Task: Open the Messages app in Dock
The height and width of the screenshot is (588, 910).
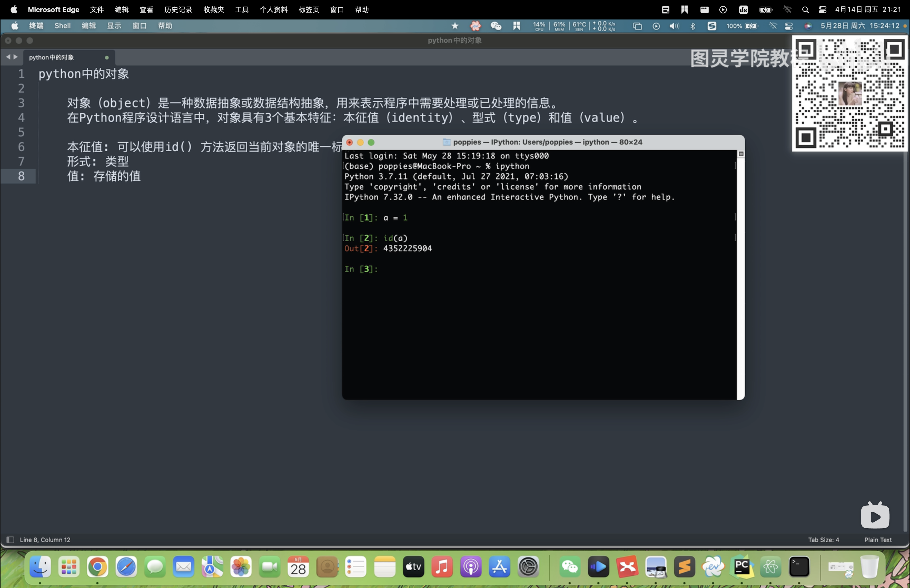Action: coord(155,567)
